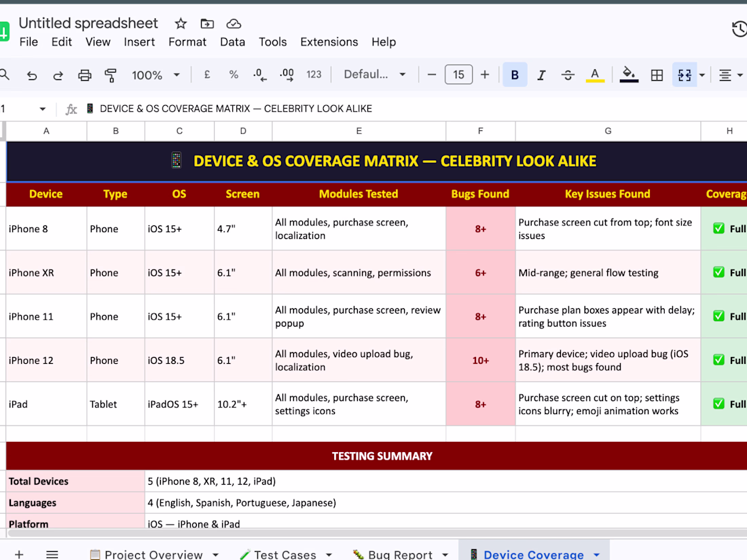
Task: Decrease font size with minus icon
Action: [x=432, y=75]
